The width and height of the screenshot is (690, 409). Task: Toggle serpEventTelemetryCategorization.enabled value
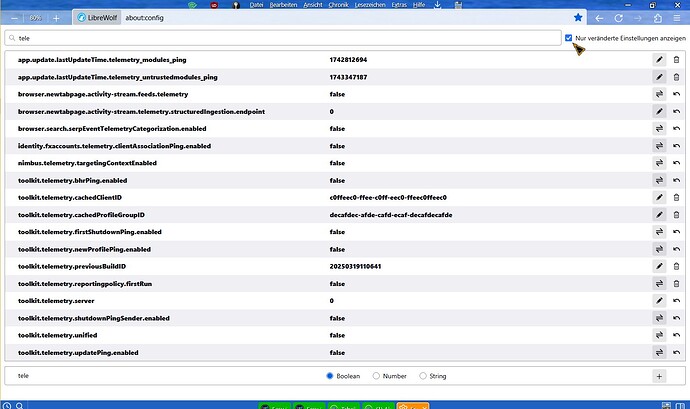click(x=659, y=129)
